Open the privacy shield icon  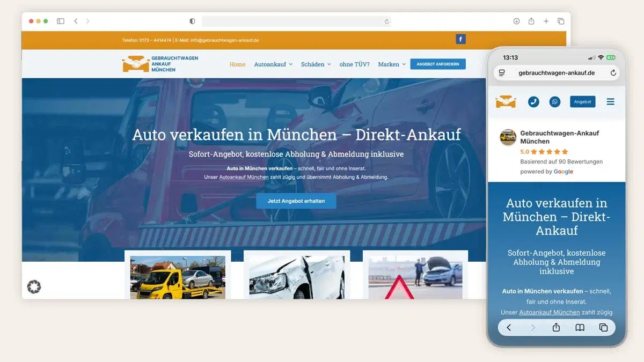coord(192,21)
